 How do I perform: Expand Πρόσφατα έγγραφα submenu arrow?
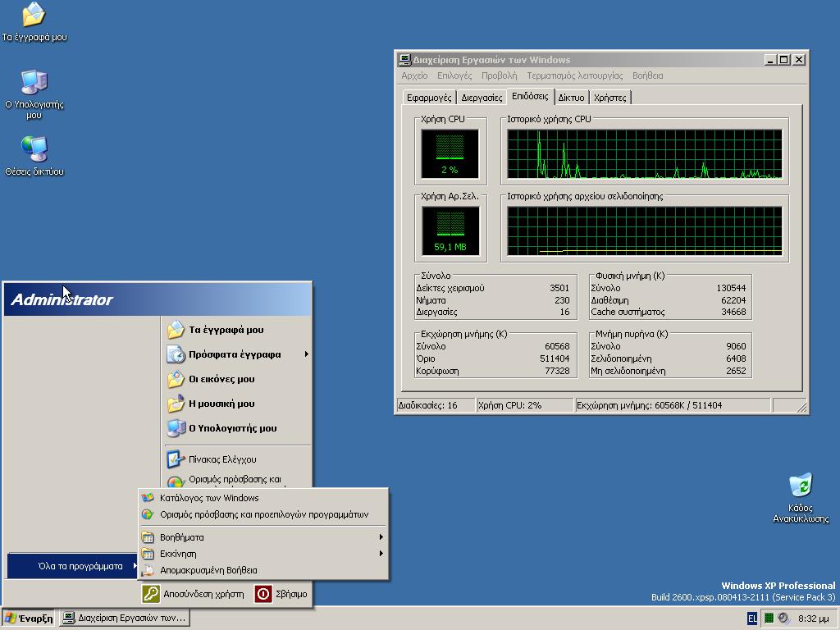307,354
